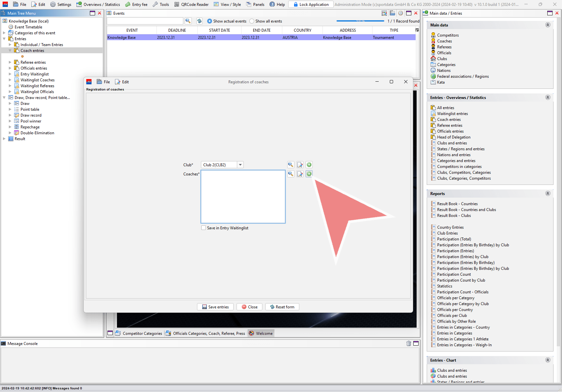Viewport: 562px width, 392px height.
Task: Click the search icon next to Club field
Action: pyautogui.click(x=290, y=165)
